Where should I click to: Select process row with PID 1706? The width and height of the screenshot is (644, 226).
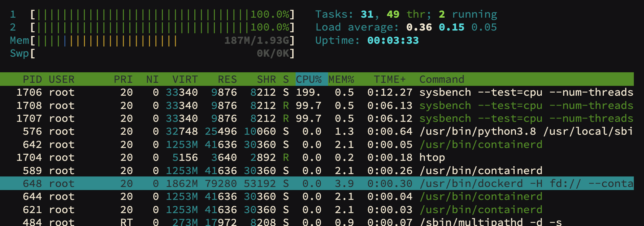coord(317,92)
